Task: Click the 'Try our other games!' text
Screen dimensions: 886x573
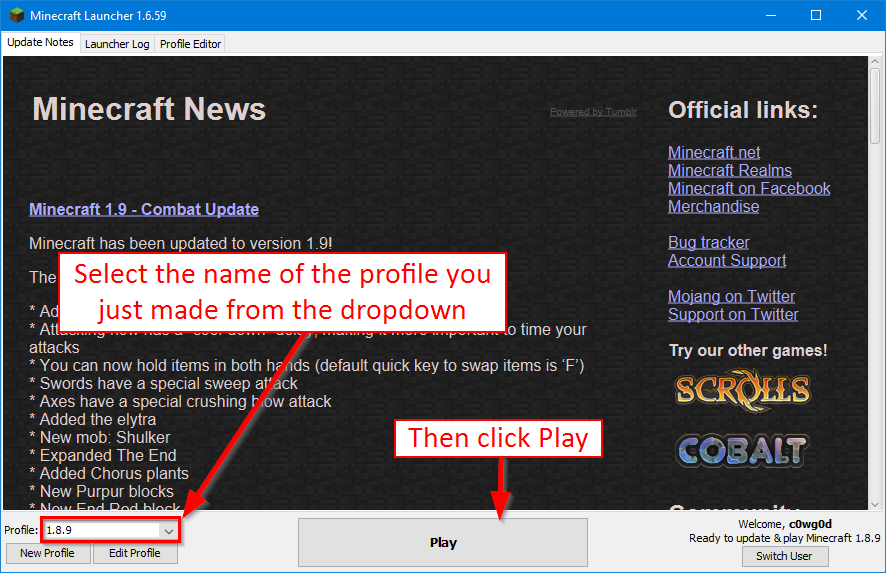Action: [x=748, y=350]
